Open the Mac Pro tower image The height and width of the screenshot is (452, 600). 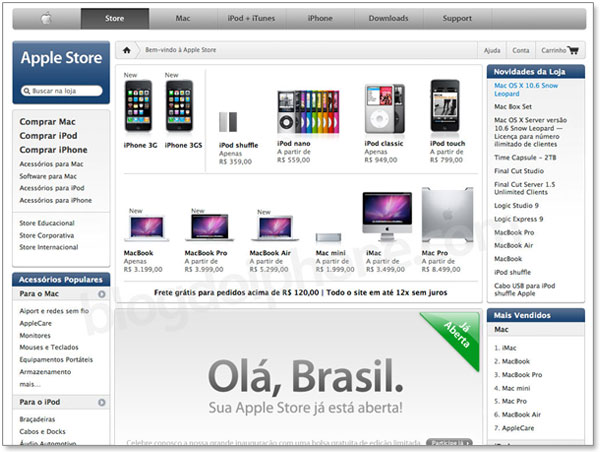(x=447, y=215)
